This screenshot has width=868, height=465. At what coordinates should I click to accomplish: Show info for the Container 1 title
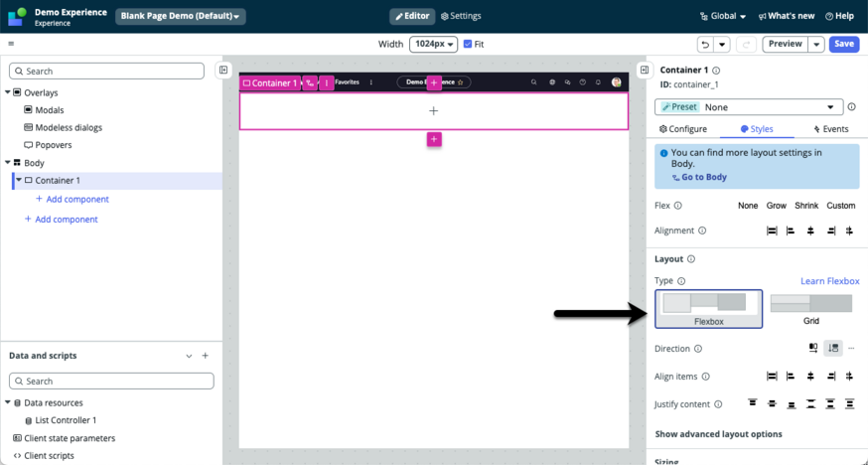tap(716, 71)
